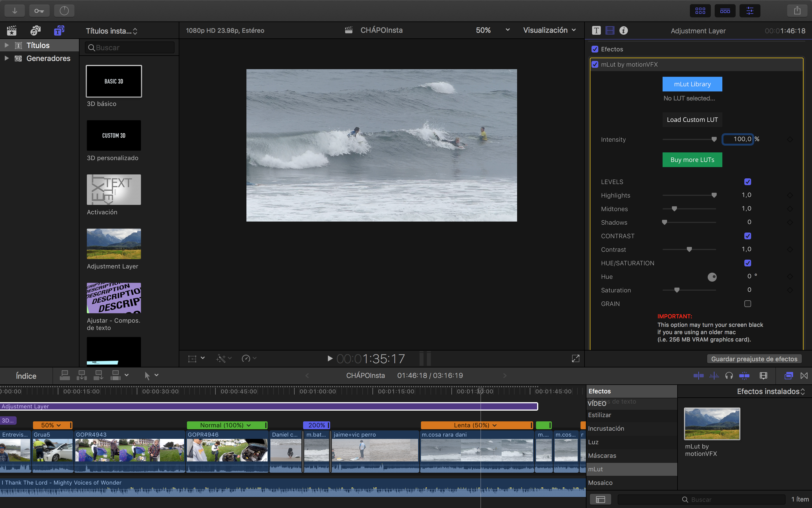This screenshot has width=812, height=508.
Task: Click the Load Custom LUT button
Action: pyautogui.click(x=692, y=120)
